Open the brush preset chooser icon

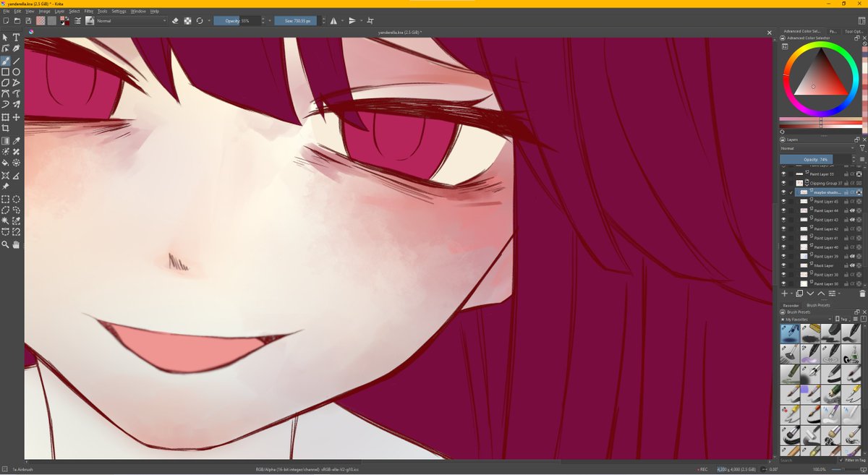pyautogui.click(x=90, y=21)
